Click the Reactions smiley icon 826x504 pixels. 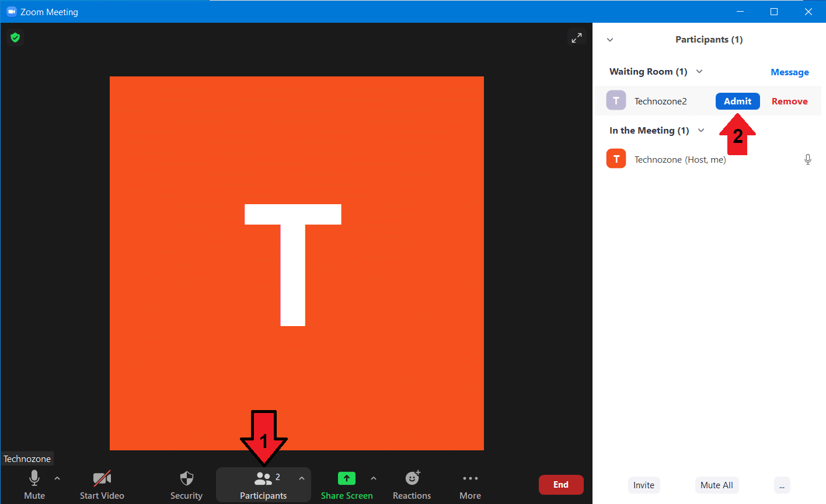pos(413,478)
